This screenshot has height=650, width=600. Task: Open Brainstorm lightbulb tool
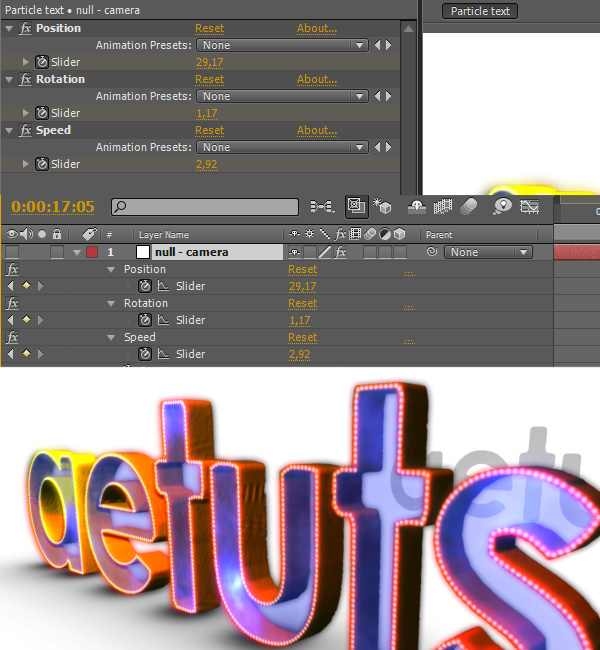click(502, 206)
